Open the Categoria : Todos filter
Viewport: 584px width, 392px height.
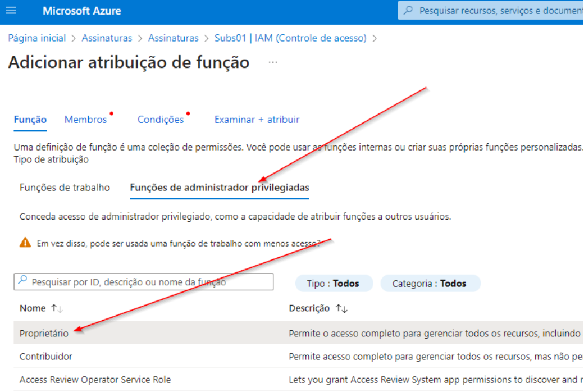point(430,284)
